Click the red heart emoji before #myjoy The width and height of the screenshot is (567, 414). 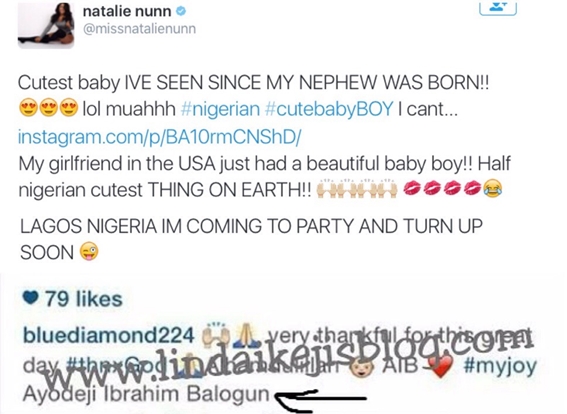[440, 366]
